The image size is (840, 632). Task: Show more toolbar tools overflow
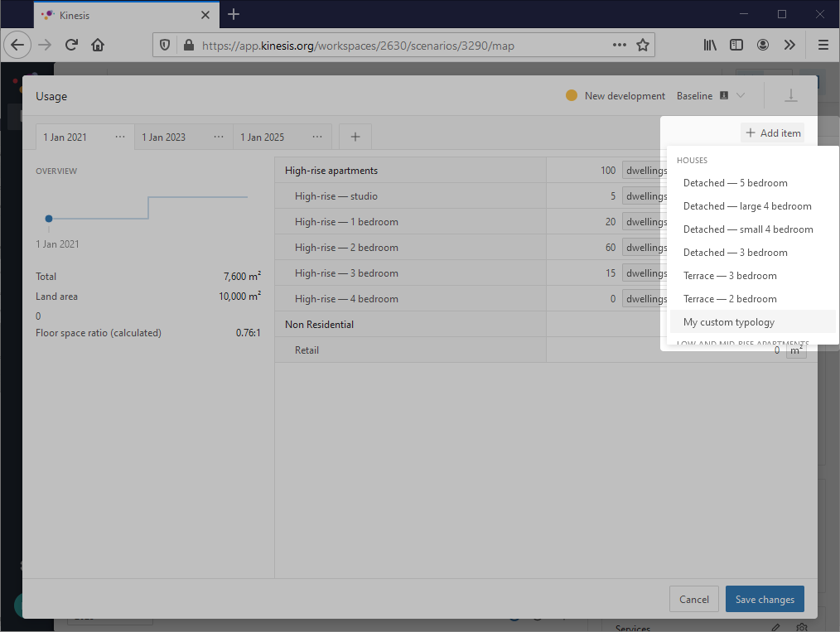coord(789,45)
